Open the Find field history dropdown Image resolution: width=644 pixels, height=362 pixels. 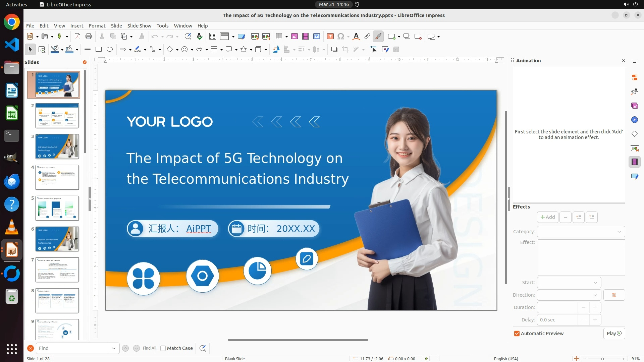click(x=114, y=348)
